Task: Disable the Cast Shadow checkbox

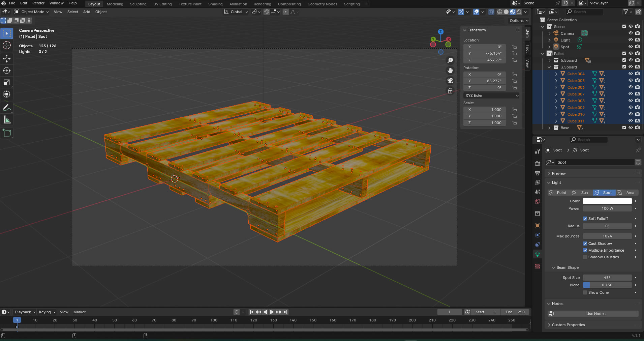Action: click(x=585, y=244)
